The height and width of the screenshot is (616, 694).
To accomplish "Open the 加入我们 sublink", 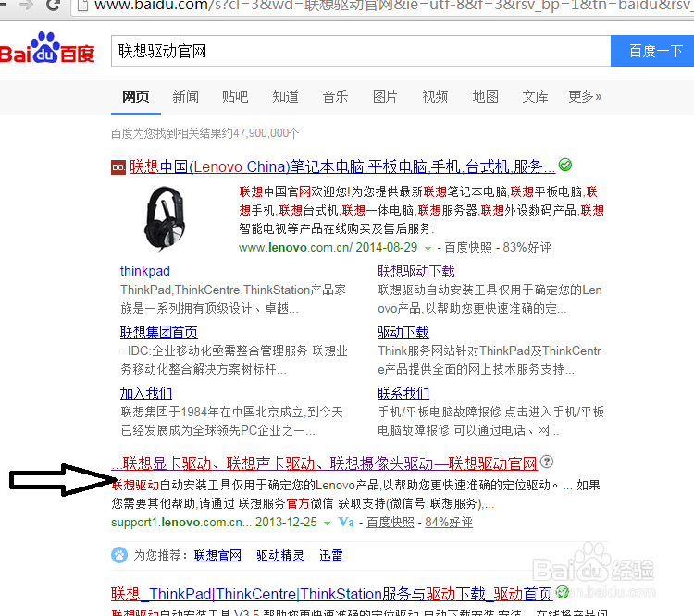I will coord(146,393).
